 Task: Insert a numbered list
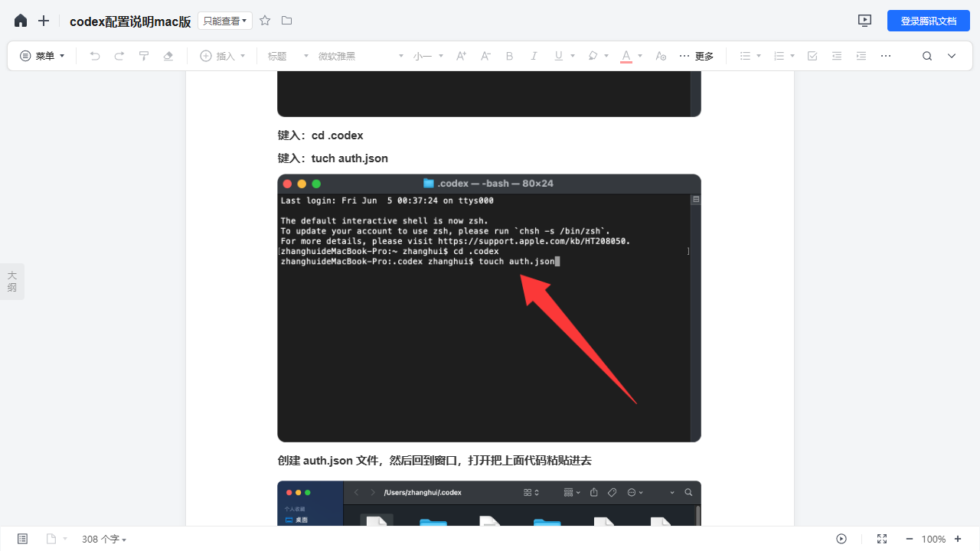coord(779,56)
